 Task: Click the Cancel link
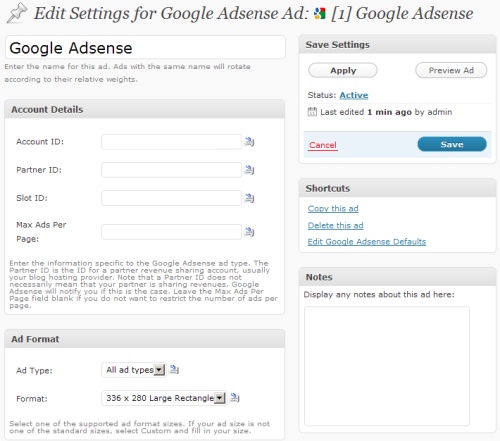point(323,145)
